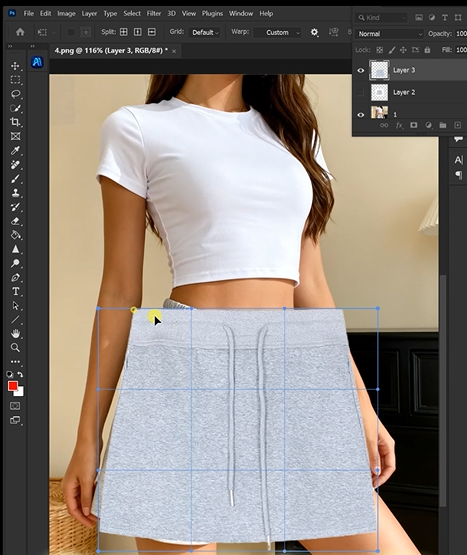Click the link layers button
This screenshot has height=555, width=467.
(384, 125)
